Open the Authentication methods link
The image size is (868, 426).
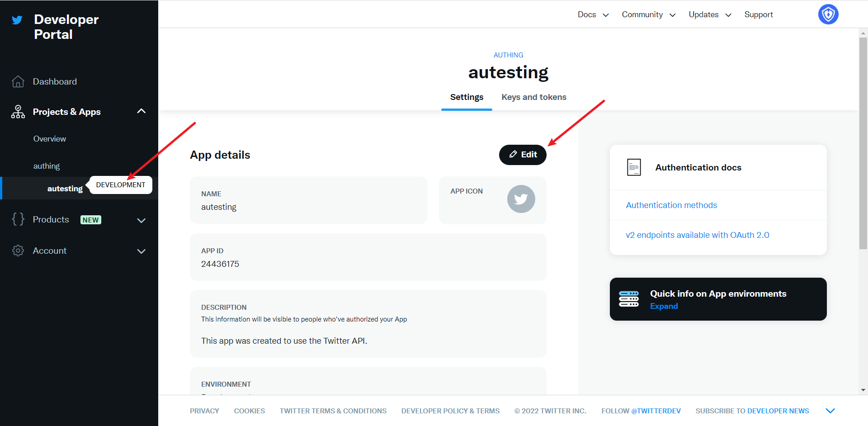click(x=671, y=205)
